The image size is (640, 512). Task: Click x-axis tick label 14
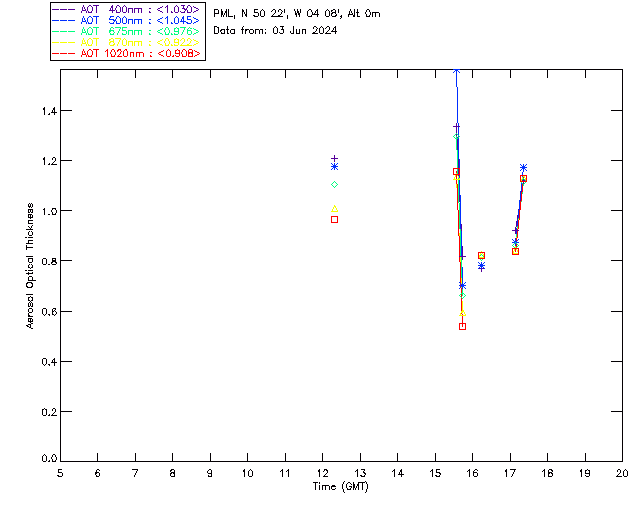(398, 474)
